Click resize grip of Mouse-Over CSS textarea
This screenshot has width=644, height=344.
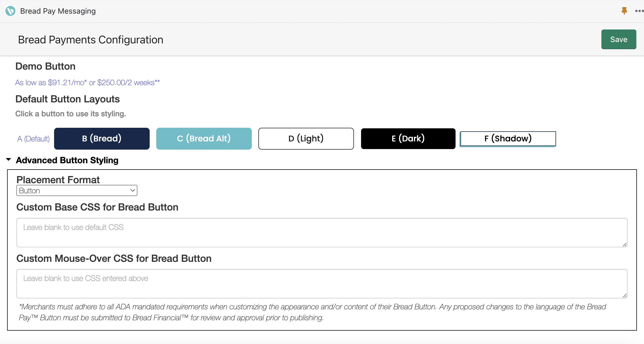tap(624, 295)
